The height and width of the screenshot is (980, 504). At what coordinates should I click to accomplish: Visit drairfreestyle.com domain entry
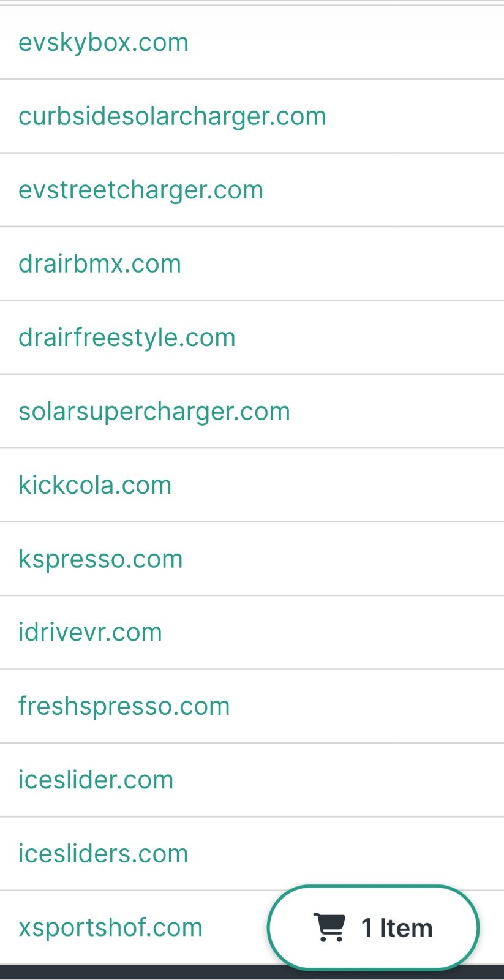click(127, 337)
